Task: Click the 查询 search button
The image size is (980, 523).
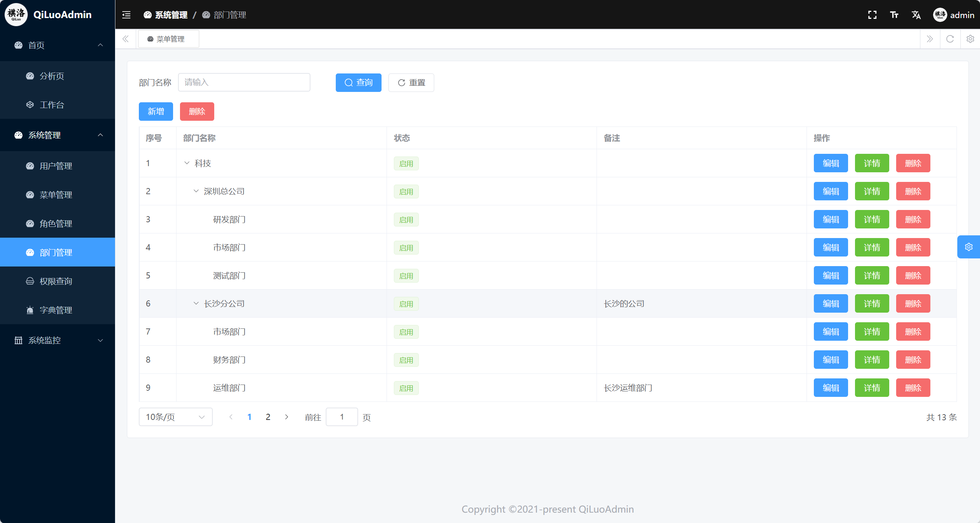Action: point(358,82)
